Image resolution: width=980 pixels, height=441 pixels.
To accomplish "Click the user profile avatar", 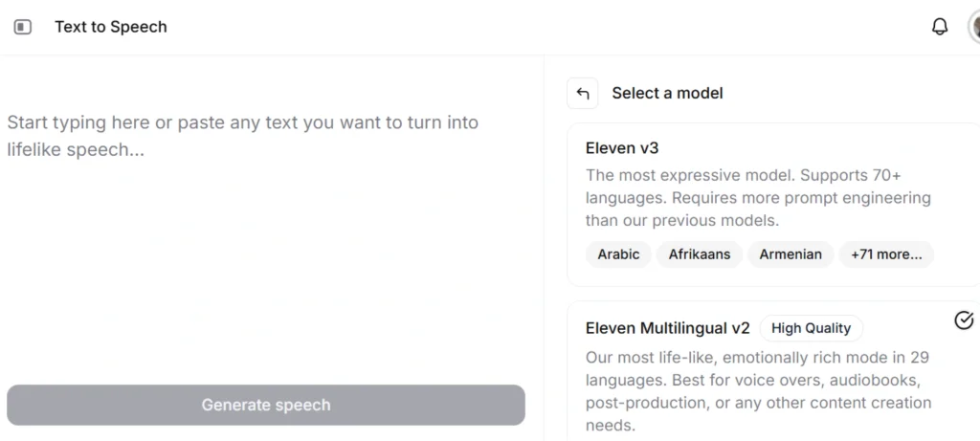I will pyautogui.click(x=973, y=27).
